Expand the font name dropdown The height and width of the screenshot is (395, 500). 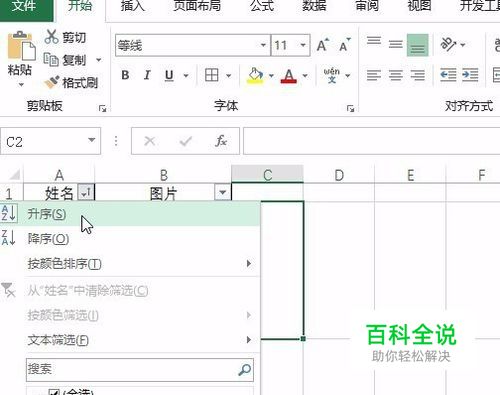(x=263, y=45)
